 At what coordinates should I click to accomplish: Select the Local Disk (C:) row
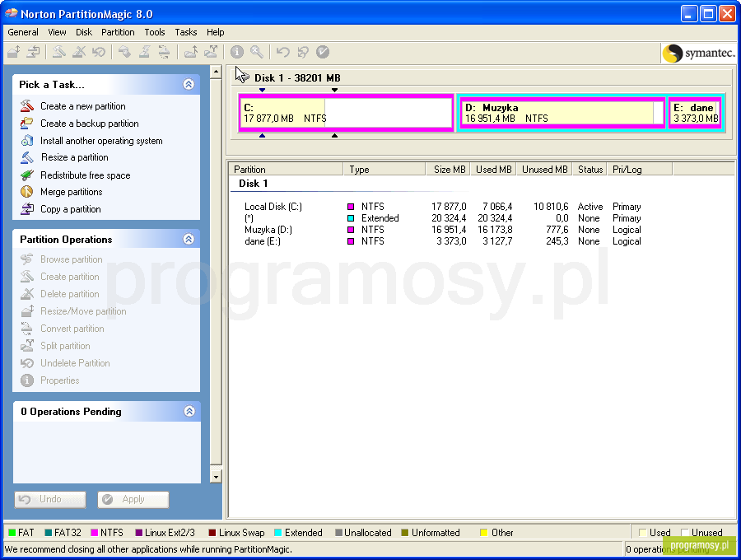click(442, 207)
